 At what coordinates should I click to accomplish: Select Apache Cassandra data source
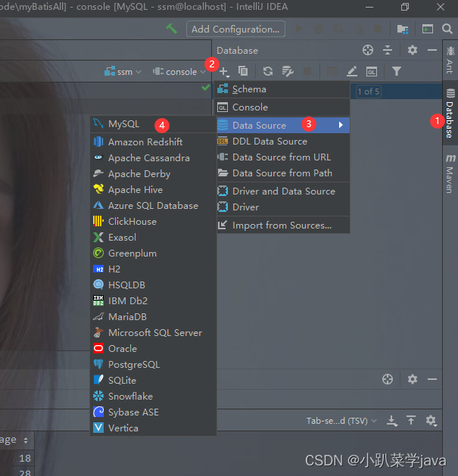click(x=153, y=158)
